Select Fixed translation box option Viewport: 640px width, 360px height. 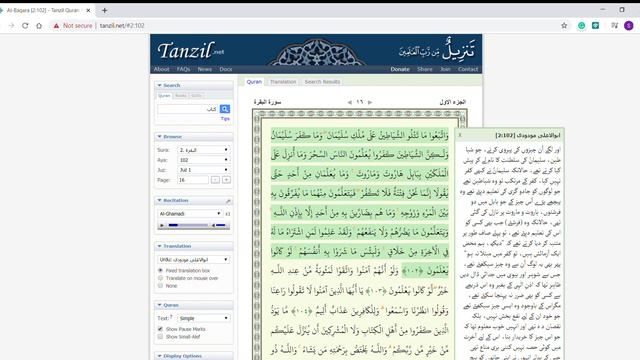coord(160,270)
